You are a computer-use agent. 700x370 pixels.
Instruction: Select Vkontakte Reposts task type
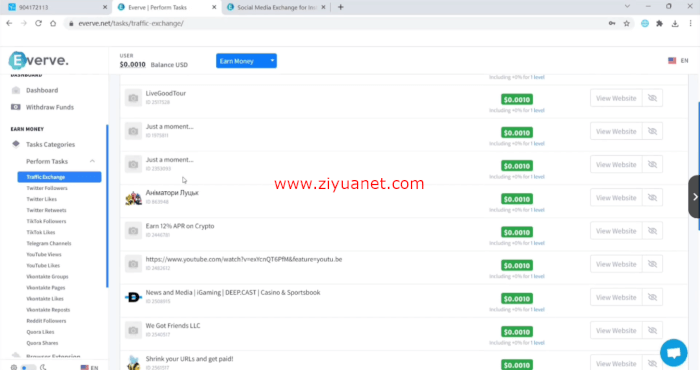(48, 310)
